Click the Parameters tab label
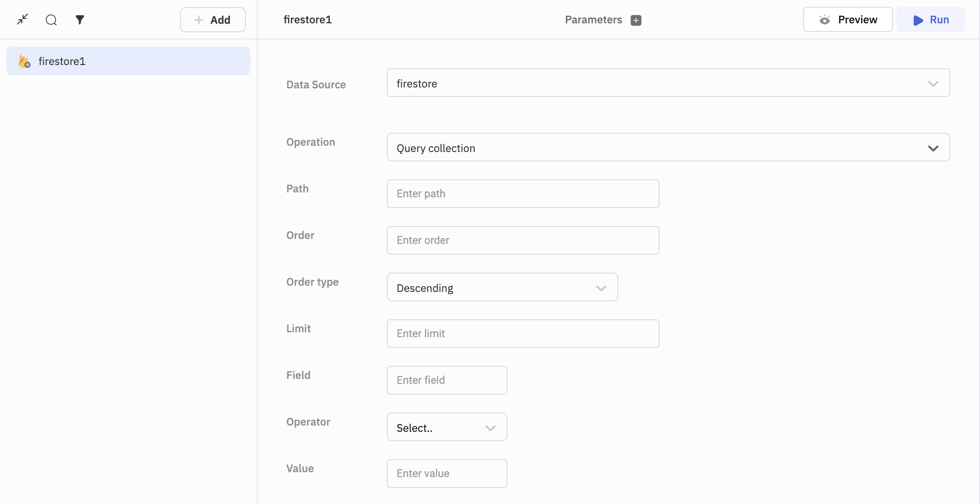Image resolution: width=980 pixels, height=504 pixels. click(x=593, y=19)
